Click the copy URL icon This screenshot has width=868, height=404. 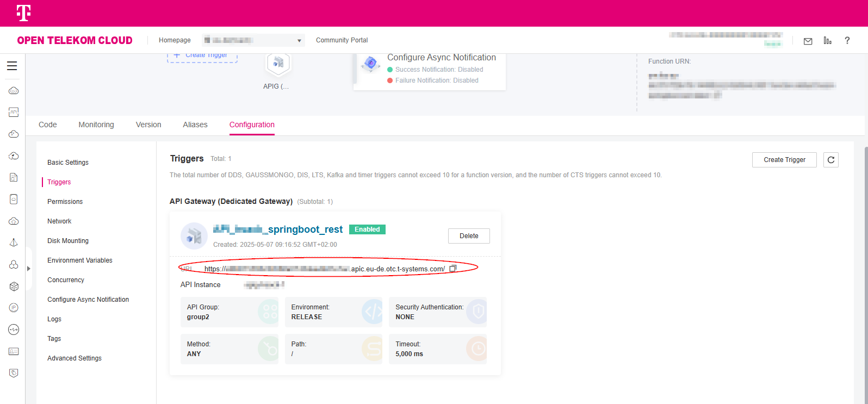[x=452, y=269]
